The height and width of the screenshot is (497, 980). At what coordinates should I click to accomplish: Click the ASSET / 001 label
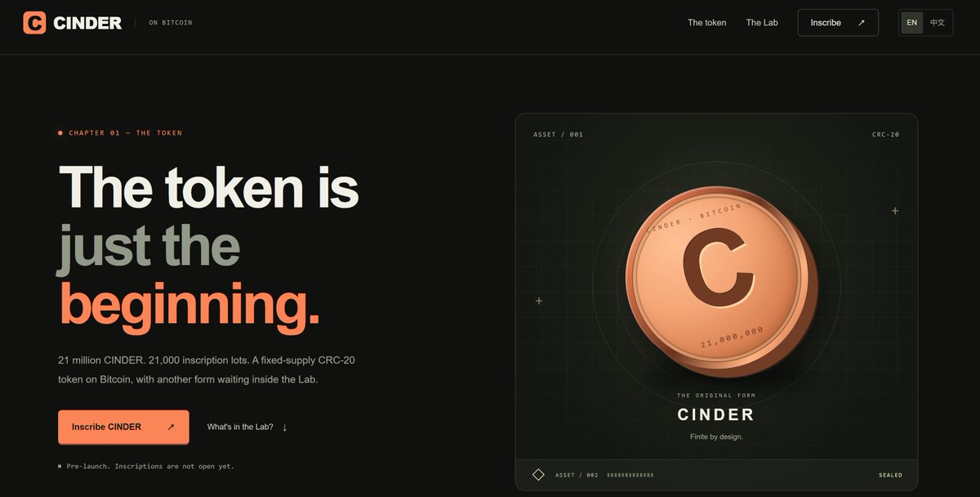click(559, 134)
